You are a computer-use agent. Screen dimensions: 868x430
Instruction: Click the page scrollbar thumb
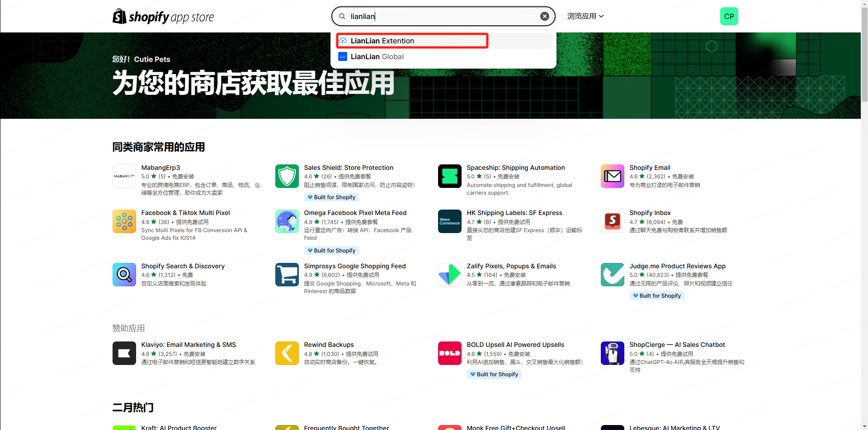[x=864, y=54]
